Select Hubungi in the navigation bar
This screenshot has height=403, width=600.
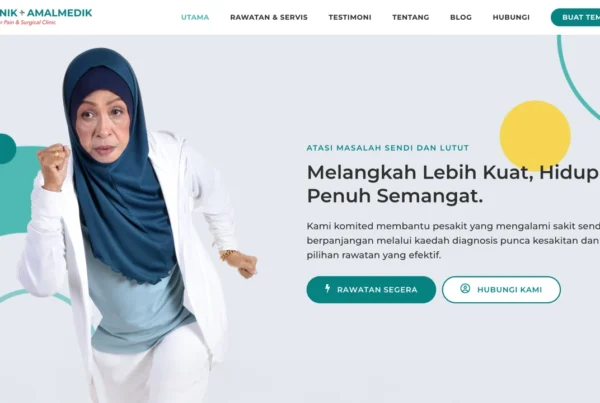coord(511,17)
